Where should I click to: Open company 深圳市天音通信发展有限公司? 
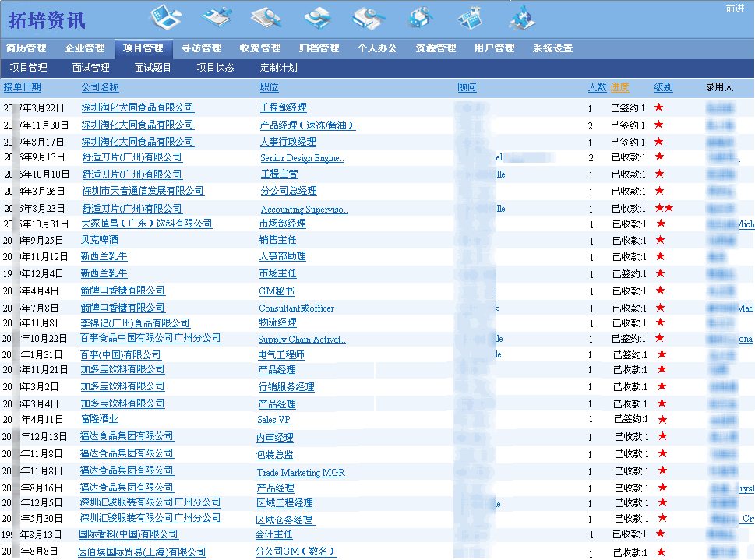coord(143,191)
